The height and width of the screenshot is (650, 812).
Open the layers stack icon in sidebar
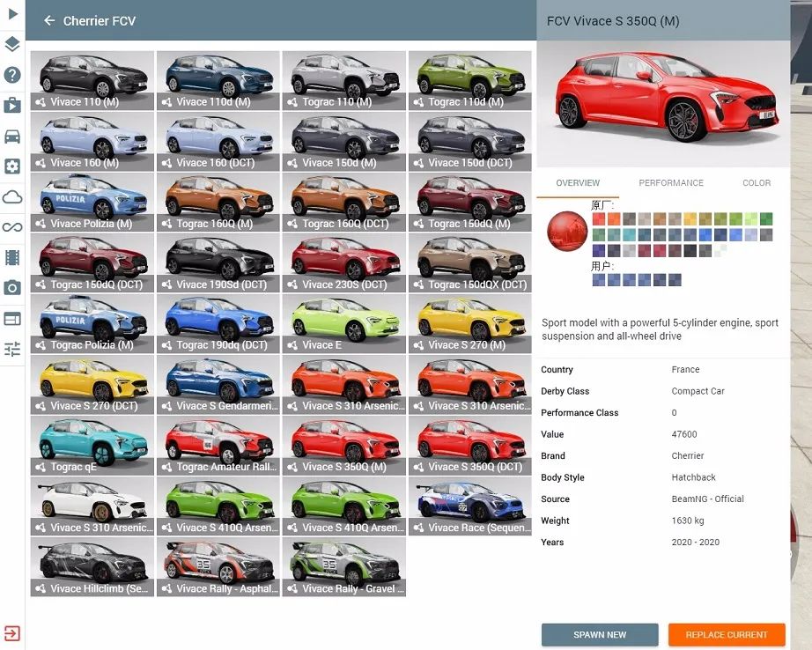point(12,44)
